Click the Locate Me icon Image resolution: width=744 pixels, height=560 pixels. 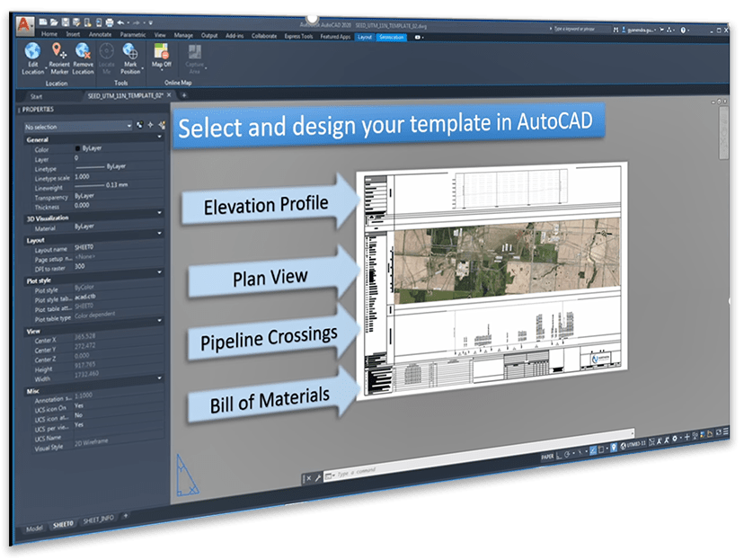(106, 50)
